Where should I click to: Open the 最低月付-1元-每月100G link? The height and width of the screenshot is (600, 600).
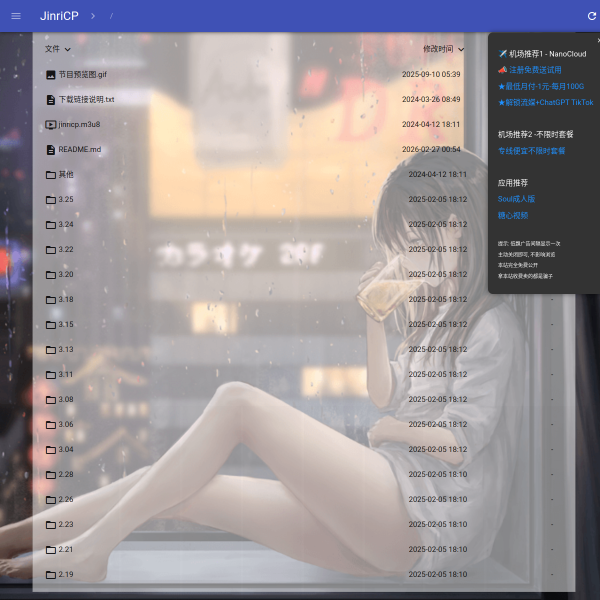[541, 86]
